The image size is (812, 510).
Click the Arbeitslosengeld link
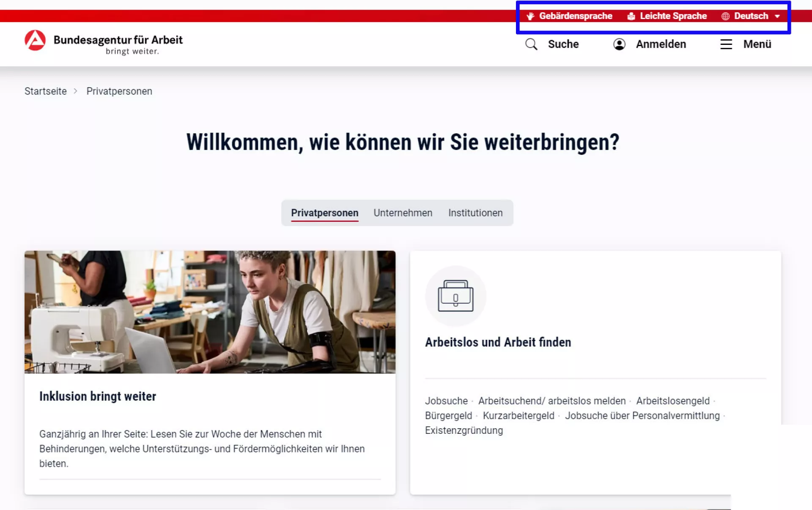(x=673, y=401)
